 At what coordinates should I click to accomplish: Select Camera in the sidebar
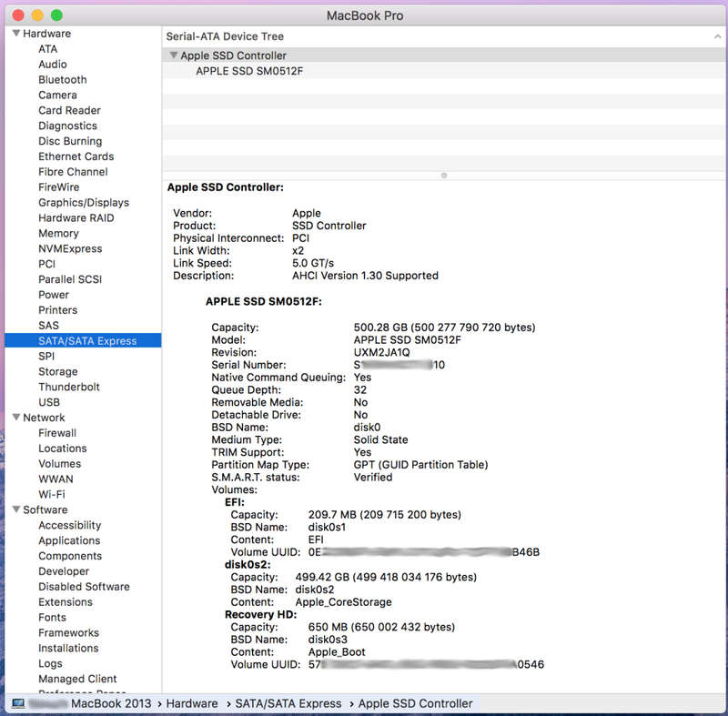57,95
